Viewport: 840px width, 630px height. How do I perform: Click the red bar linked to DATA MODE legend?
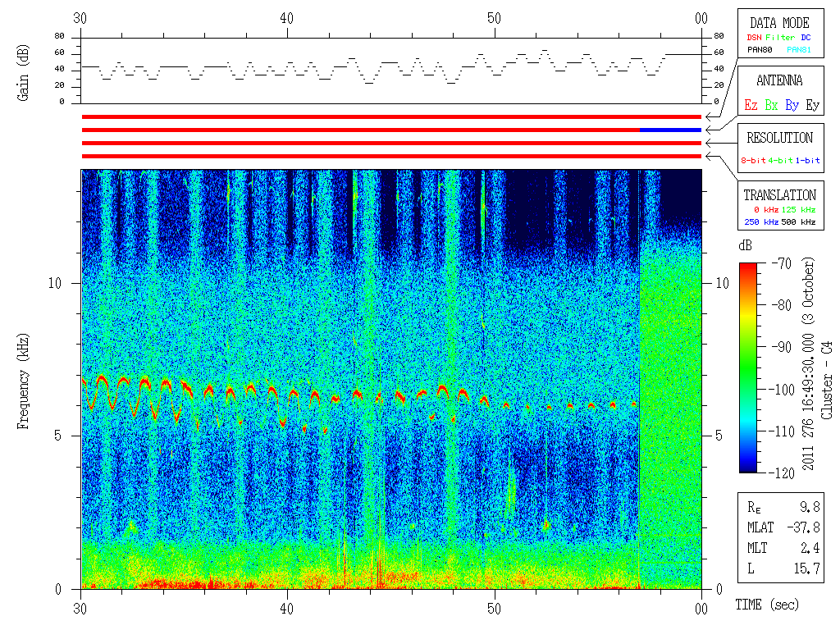(391, 116)
